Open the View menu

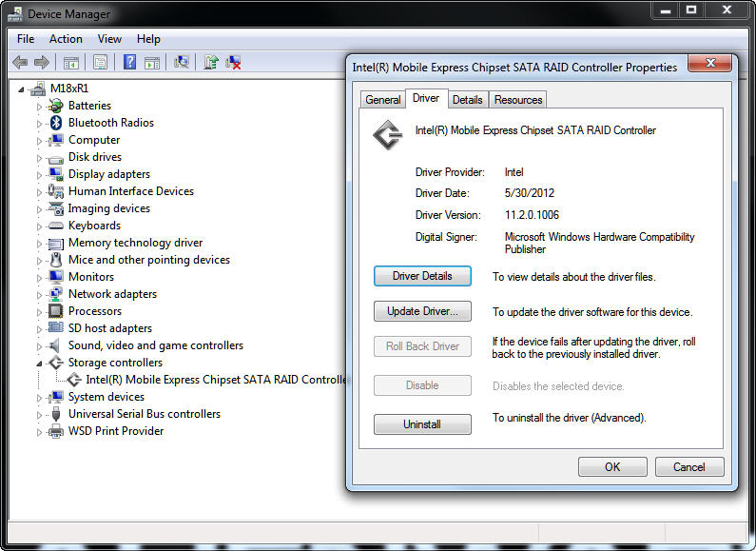click(x=109, y=39)
